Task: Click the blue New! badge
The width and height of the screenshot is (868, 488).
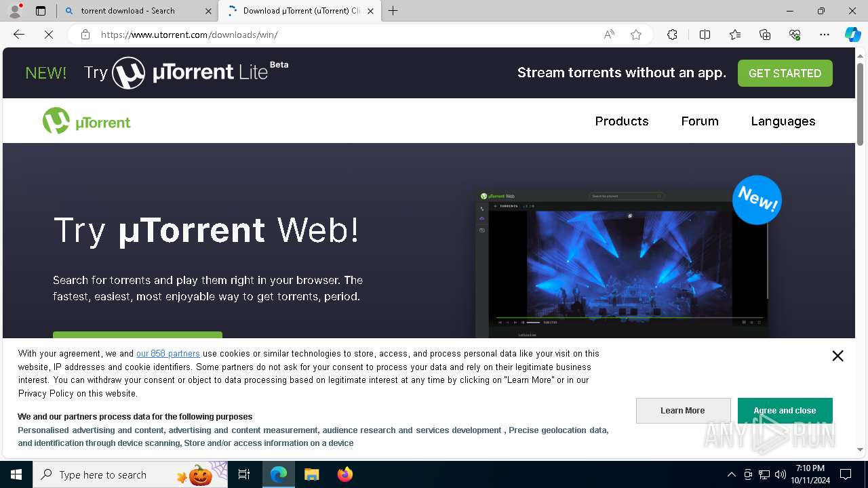Action: (757, 200)
